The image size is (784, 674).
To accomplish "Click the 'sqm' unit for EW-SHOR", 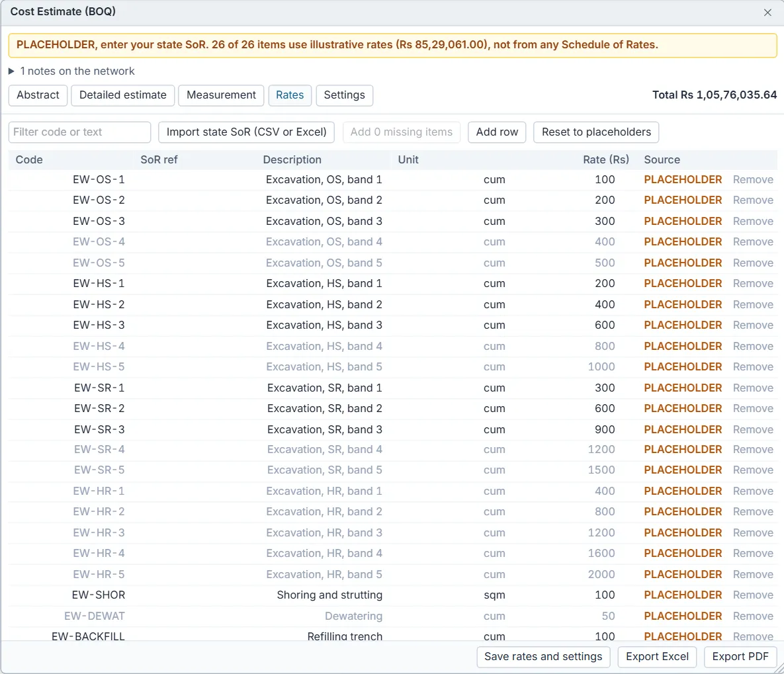I will coord(494,595).
